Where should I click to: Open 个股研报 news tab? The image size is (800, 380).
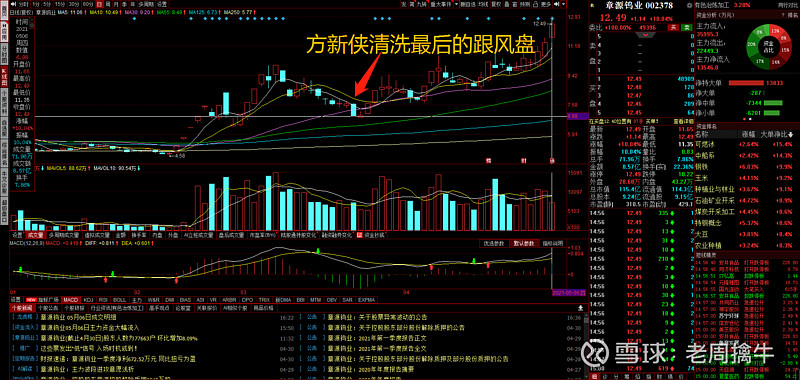pyautogui.click(x=74, y=308)
